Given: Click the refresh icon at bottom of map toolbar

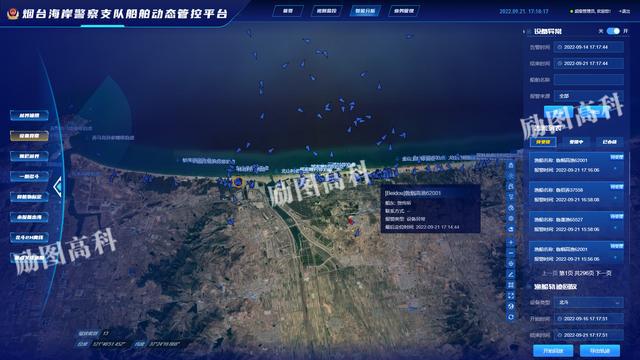Looking at the screenshot, I should click(511, 317).
